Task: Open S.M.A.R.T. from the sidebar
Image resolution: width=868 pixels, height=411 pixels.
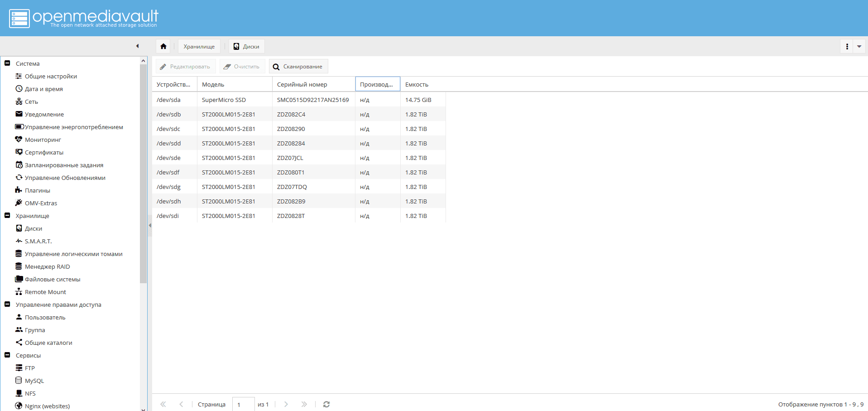Action: click(x=38, y=241)
